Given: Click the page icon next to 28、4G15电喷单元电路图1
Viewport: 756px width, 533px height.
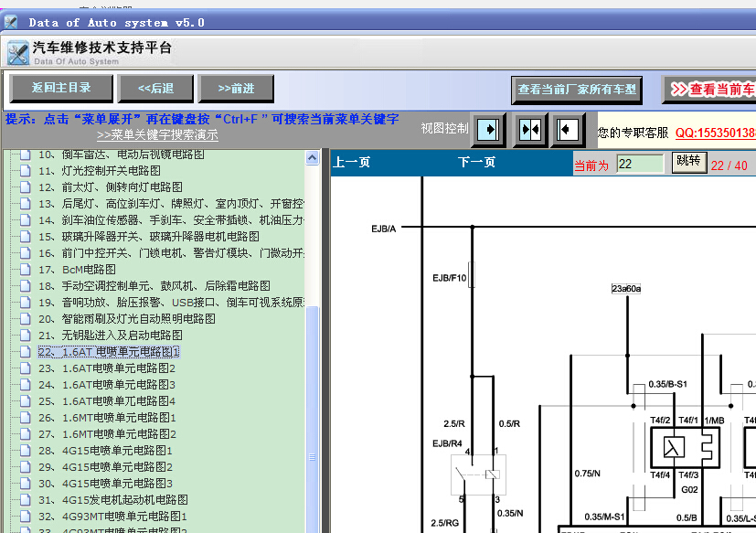Looking at the screenshot, I should [x=25, y=451].
